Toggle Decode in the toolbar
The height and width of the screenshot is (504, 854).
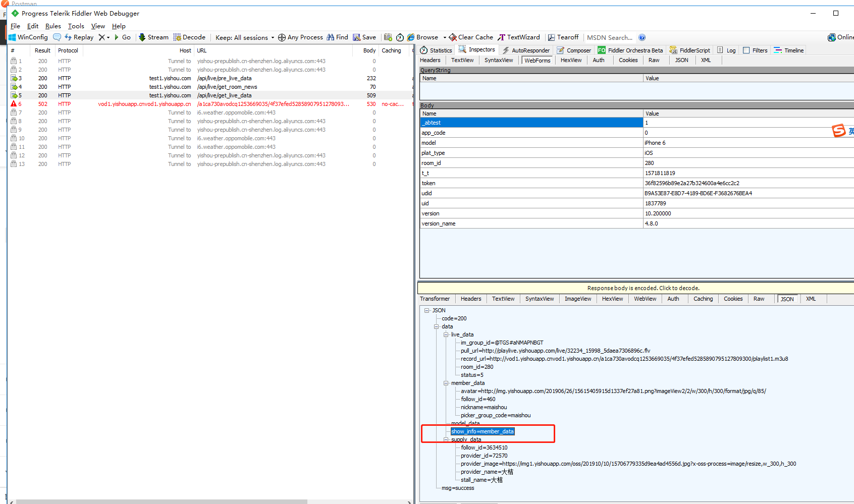[x=189, y=37]
